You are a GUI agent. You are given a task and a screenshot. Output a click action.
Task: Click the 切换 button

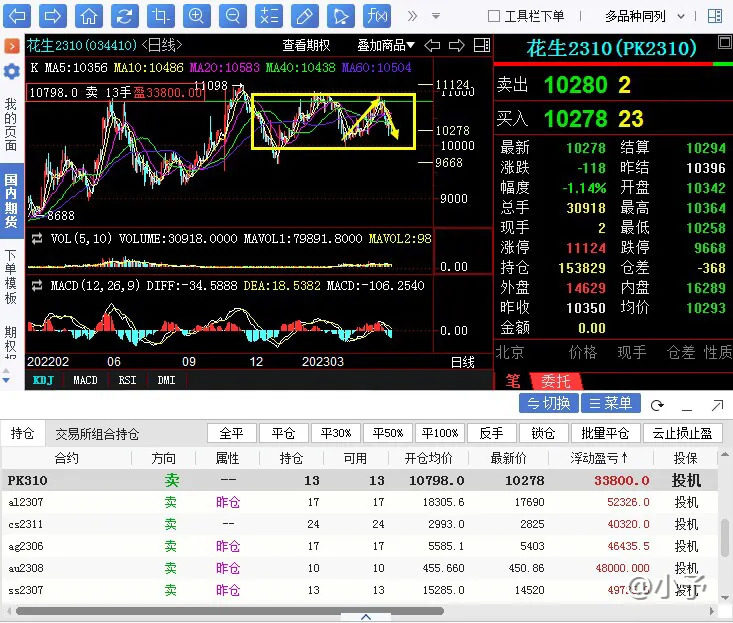pos(549,403)
